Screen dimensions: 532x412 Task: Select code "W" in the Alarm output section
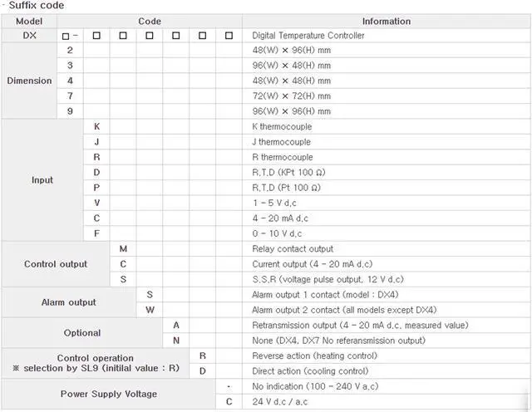(x=150, y=310)
